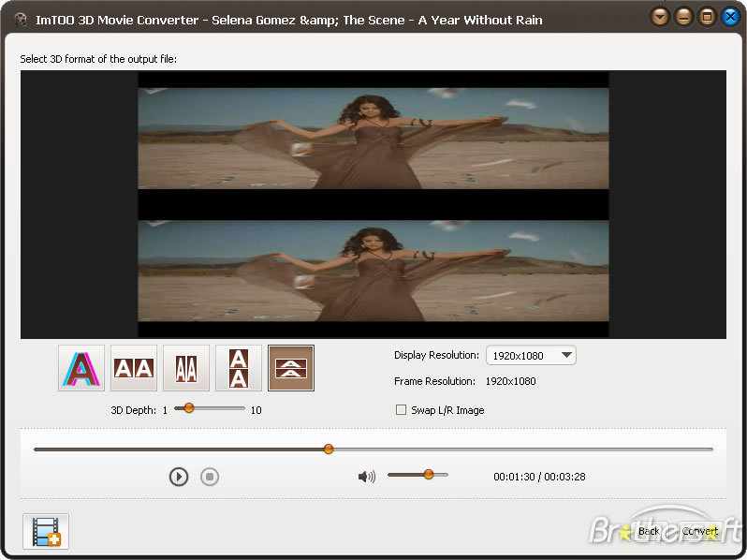Enable the Swap L/R Image checkbox
The width and height of the screenshot is (747, 560).
tap(402, 410)
